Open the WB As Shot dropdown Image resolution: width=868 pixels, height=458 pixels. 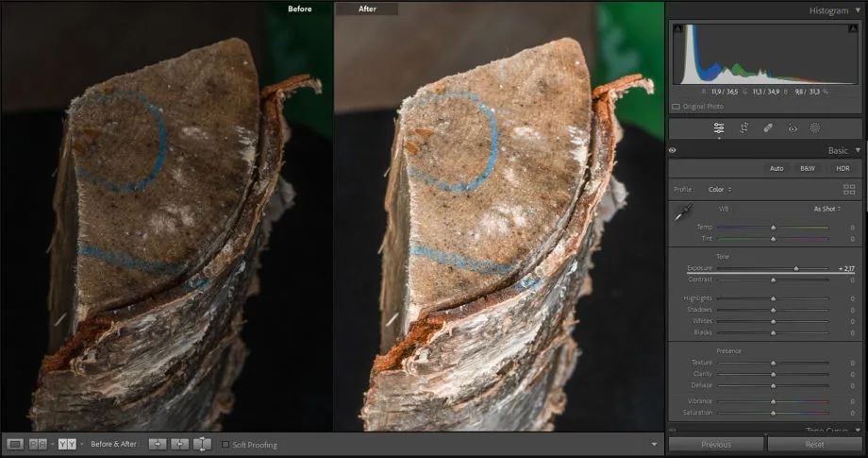click(827, 209)
